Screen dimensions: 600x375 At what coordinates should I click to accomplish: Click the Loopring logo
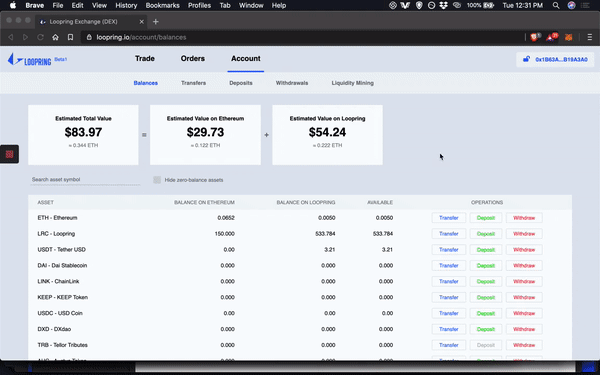[x=30, y=60]
